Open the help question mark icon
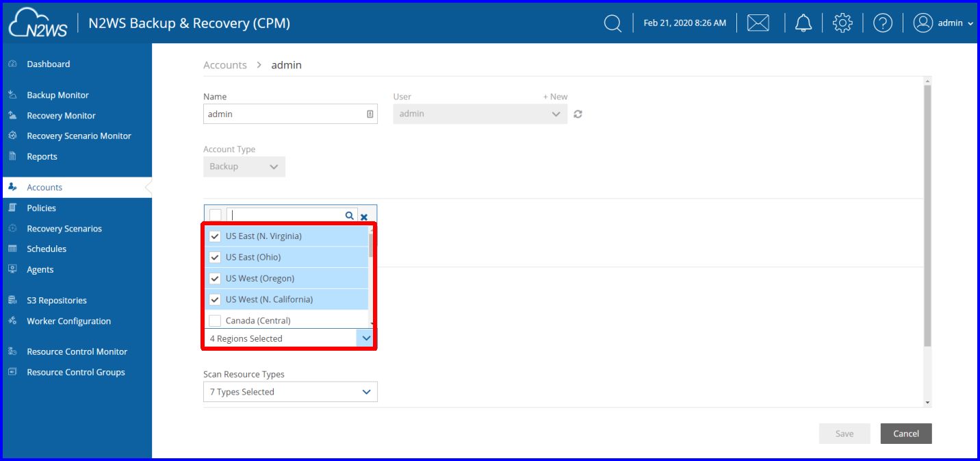Image resolution: width=980 pixels, height=461 pixels. (883, 23)
